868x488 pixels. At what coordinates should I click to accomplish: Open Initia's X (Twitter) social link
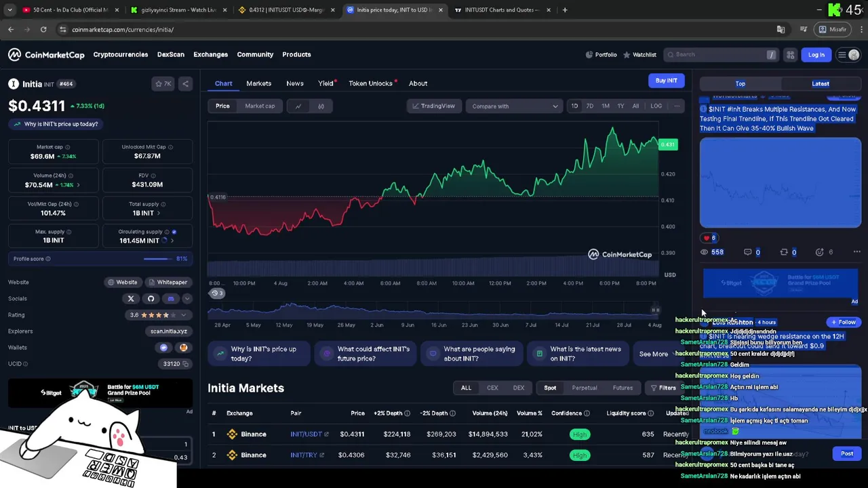point(131,298)
